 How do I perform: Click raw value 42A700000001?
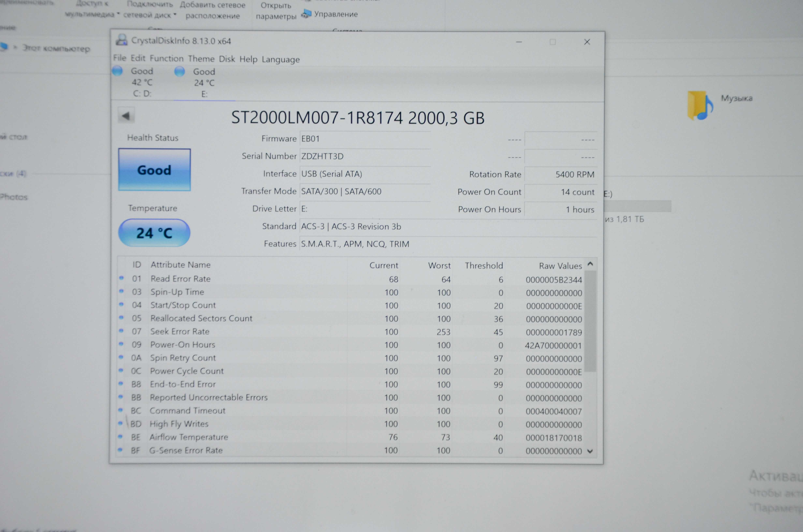click(x=553, y=346)
